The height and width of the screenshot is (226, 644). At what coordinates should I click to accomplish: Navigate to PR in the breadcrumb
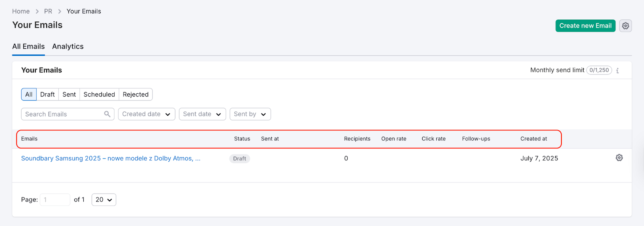click(48, 11)
